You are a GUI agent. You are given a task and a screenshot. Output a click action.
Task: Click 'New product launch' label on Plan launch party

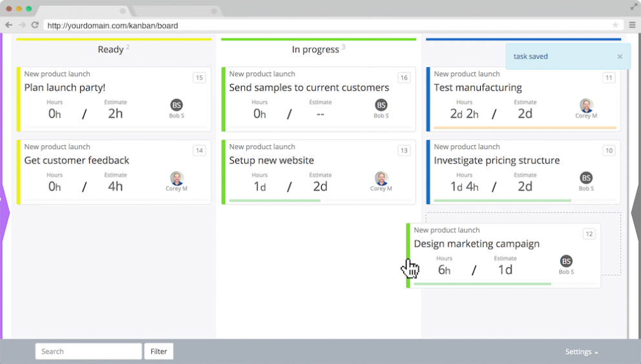[x=58, y=74]
